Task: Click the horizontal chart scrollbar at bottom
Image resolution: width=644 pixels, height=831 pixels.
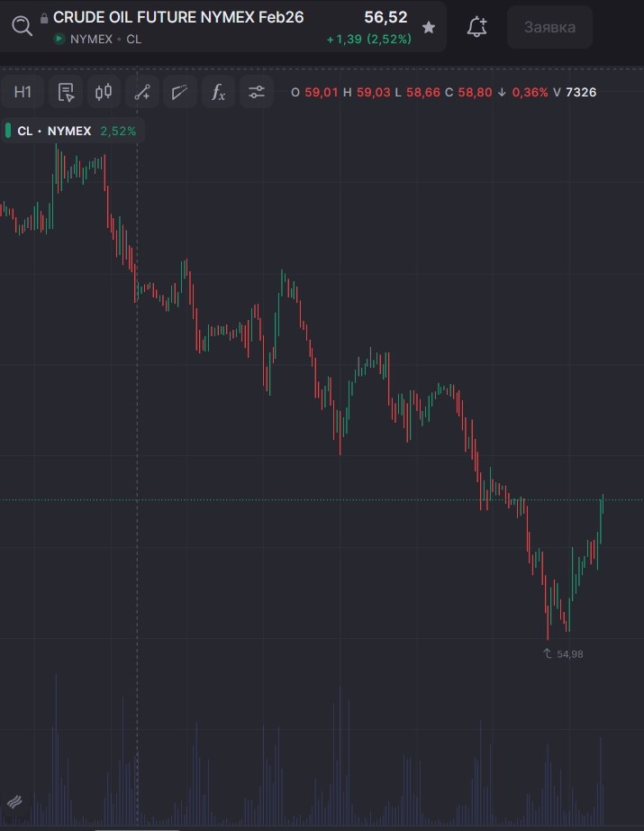Action: pyautogui.click(x=138, y=829)
